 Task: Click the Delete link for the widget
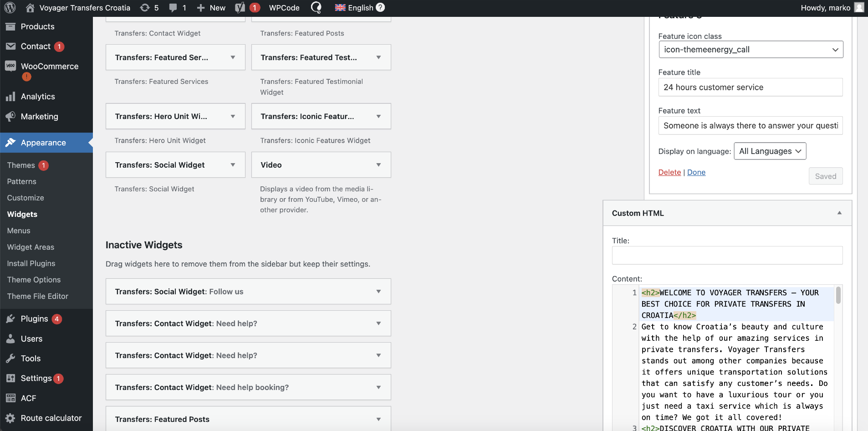click(x=669, y=172)
